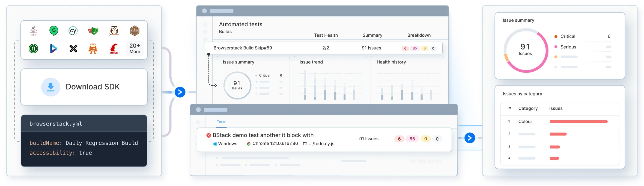
Task: Click the Category column header
Action: (x=528, y=109)
